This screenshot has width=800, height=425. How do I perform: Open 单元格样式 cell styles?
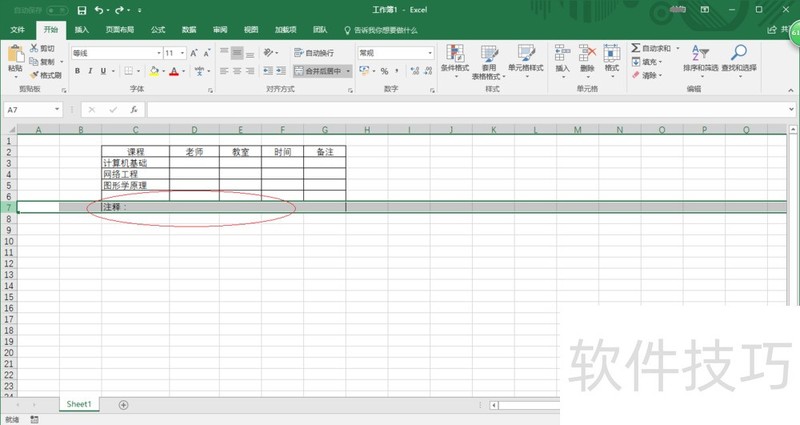click(x=526, y=59)
